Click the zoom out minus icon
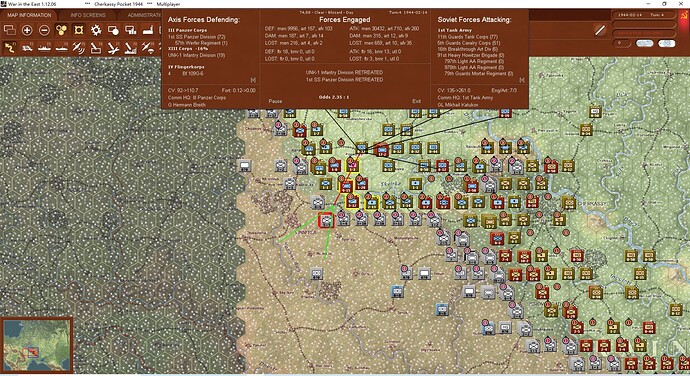The width and height of the screenshot is (690, 376). click(x=44, y=30)
